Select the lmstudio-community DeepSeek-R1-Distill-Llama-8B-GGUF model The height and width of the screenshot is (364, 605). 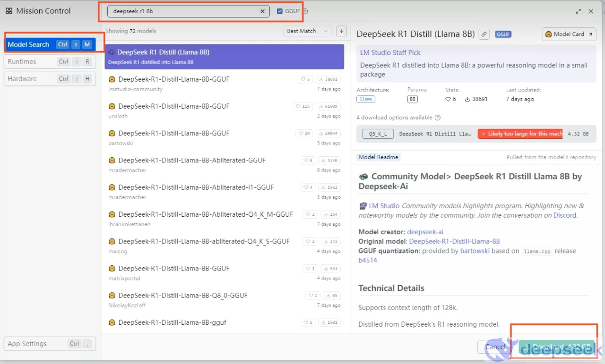[x=225, y=84]
